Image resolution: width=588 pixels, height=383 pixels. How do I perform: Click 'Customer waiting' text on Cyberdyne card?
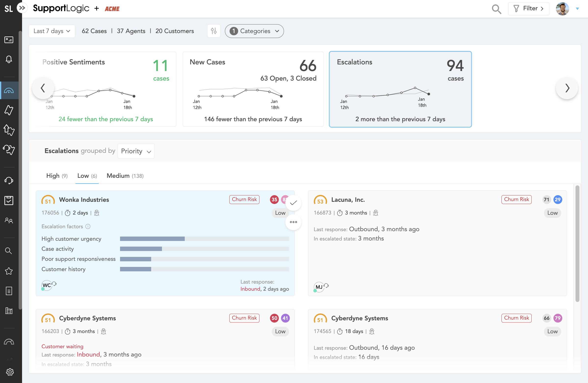pyautogui.click(x=62, y=346)
